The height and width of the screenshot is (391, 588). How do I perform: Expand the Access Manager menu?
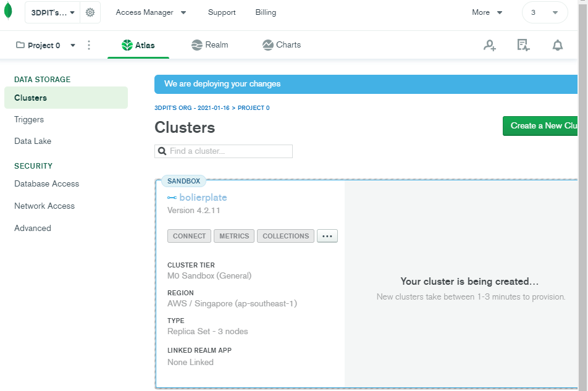(151, 12)
